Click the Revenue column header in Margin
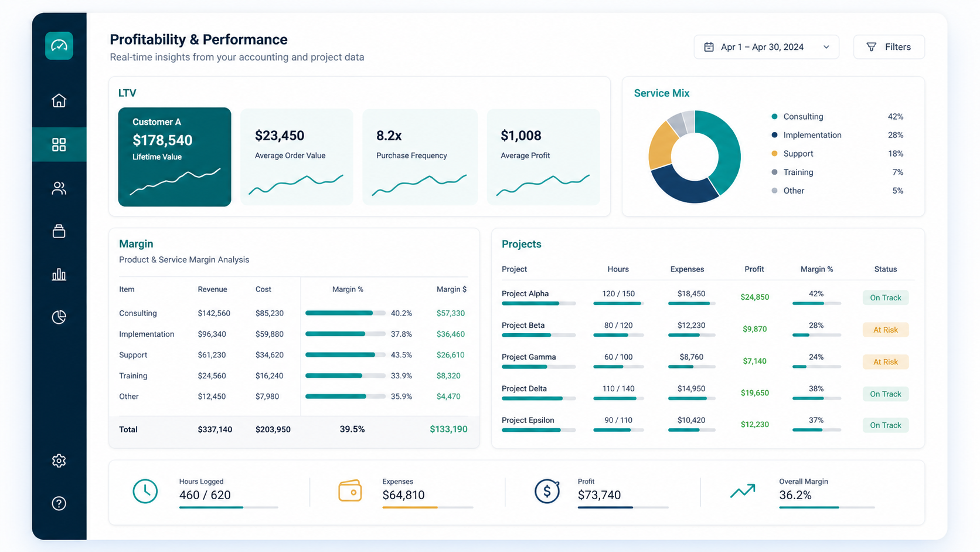Viewport: 980px width, 552px height. 212,289
